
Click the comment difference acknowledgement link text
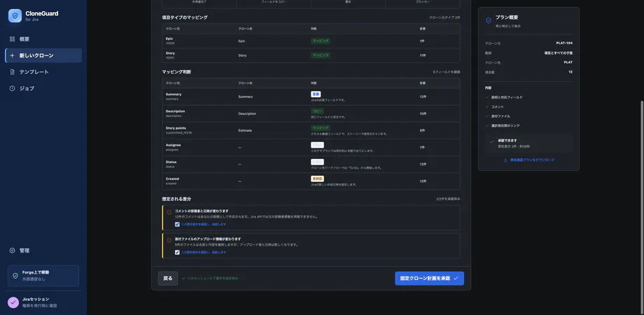[x=204, y=224]
